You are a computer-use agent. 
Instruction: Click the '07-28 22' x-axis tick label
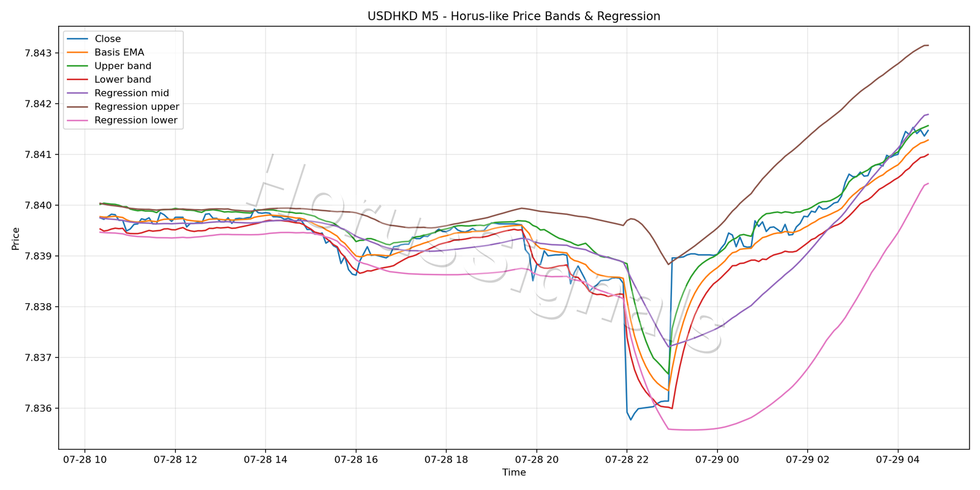coord(627,459)
